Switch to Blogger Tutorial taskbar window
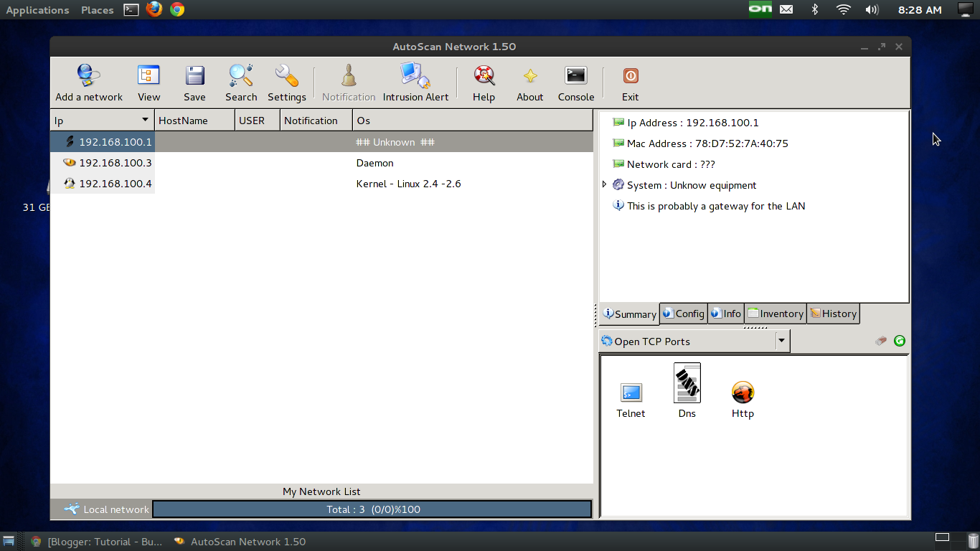 [x=97, y=542]
